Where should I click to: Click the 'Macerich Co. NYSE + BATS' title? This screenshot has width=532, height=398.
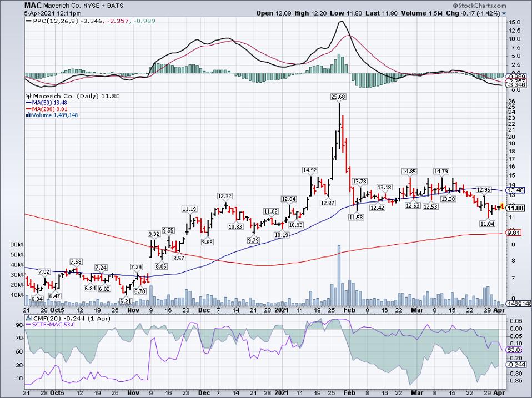coord(83,6)
